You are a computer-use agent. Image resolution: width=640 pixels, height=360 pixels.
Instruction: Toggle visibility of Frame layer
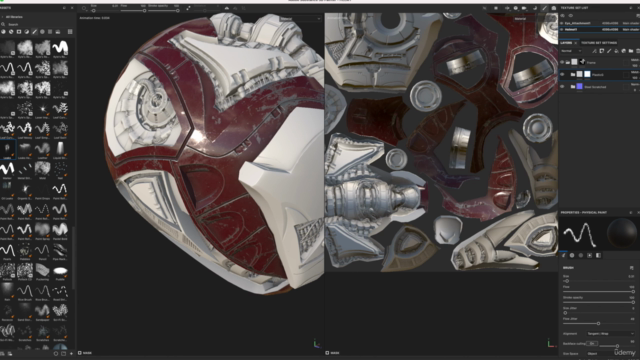pyautogui.click(x=562, y=62)
